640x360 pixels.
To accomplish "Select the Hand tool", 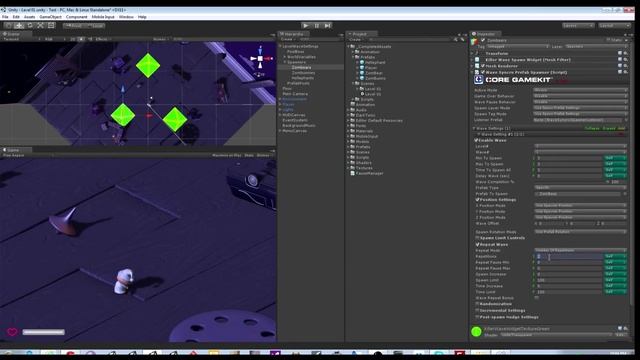I will point(8,26).
